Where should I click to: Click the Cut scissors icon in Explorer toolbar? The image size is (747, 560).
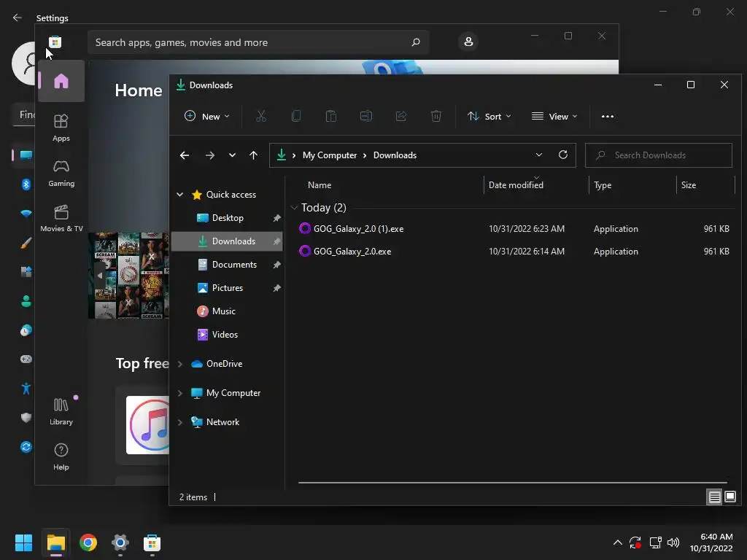coord(261,116)
